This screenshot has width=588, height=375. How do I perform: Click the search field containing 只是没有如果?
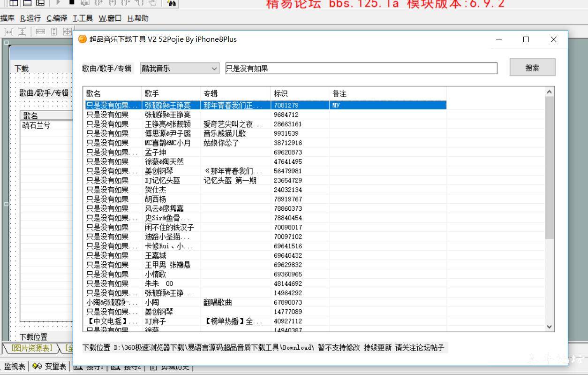[x=361, y=69]
